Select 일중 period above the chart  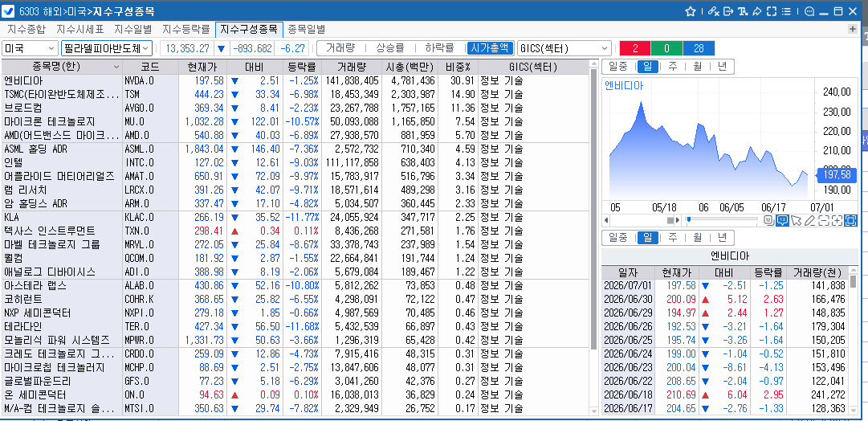pos(617,67)
